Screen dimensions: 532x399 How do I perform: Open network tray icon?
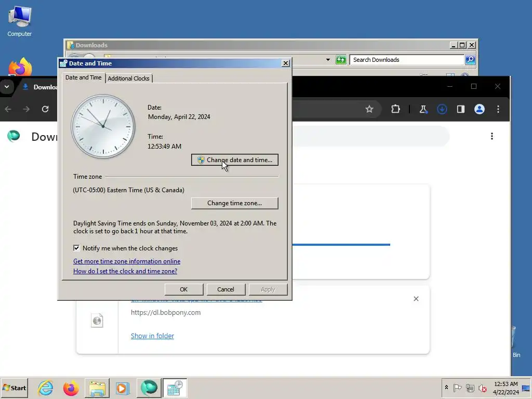click(470, 388)
